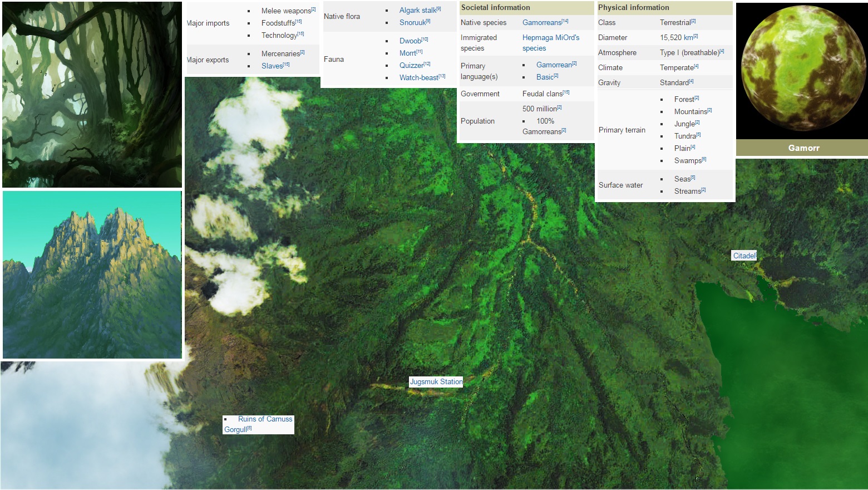
Task: Open the Watch-beast link
Action: [418, 78]
